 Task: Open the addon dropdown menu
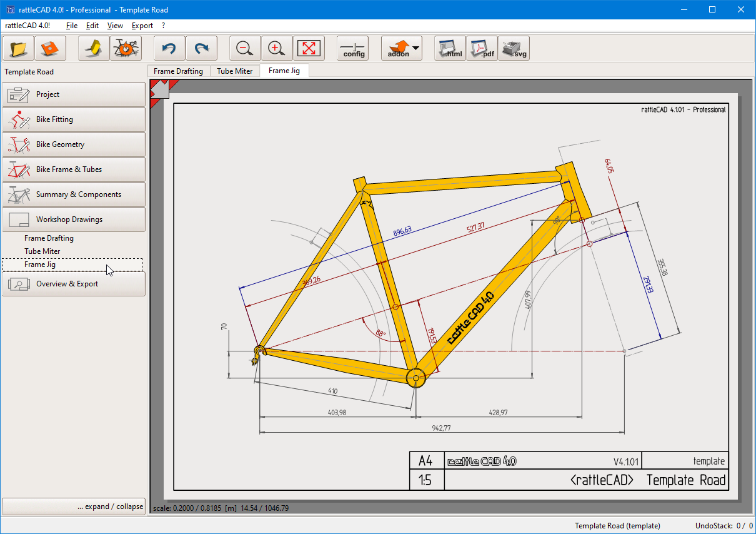point(402,48)
